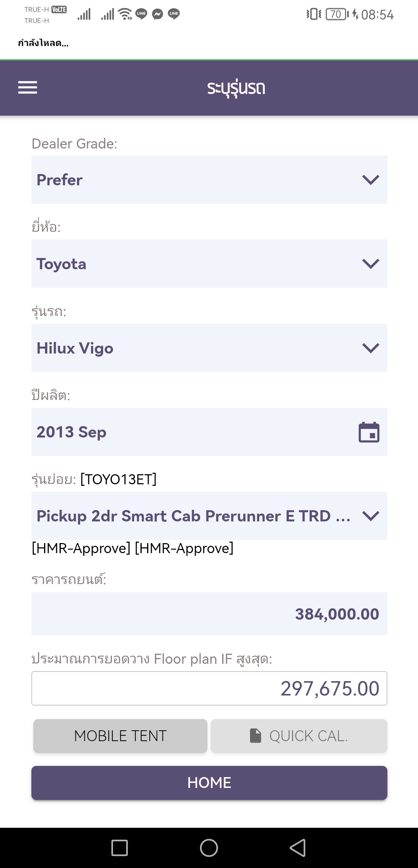Expand the Hilux Vigo model dropdown

tap(209, 348)
